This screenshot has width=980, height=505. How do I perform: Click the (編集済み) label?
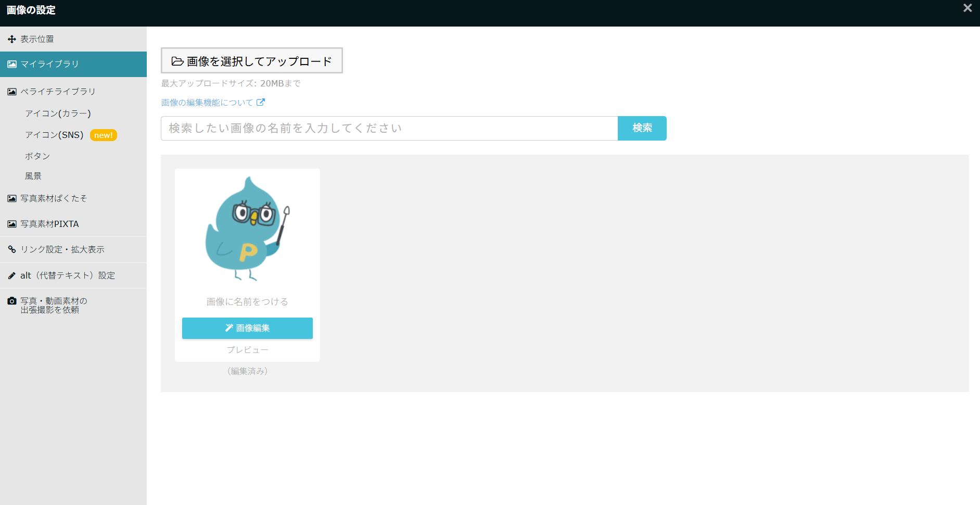[247, 371]
